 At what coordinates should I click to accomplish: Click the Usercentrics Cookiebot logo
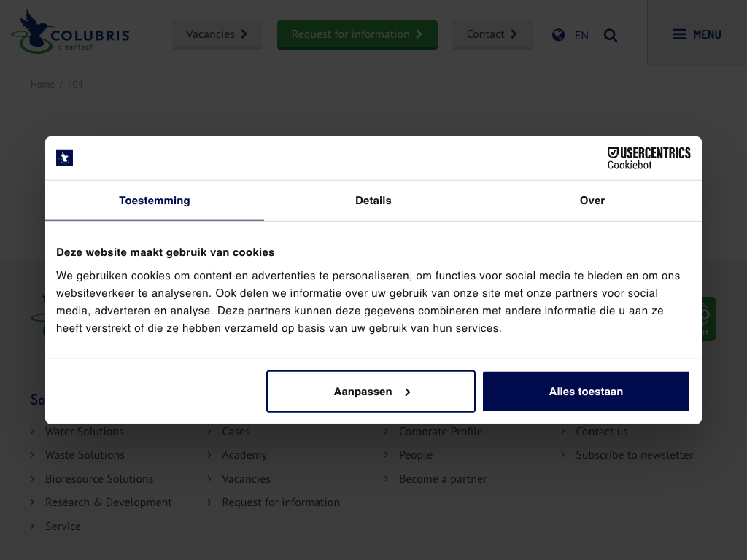coord(649,157)
